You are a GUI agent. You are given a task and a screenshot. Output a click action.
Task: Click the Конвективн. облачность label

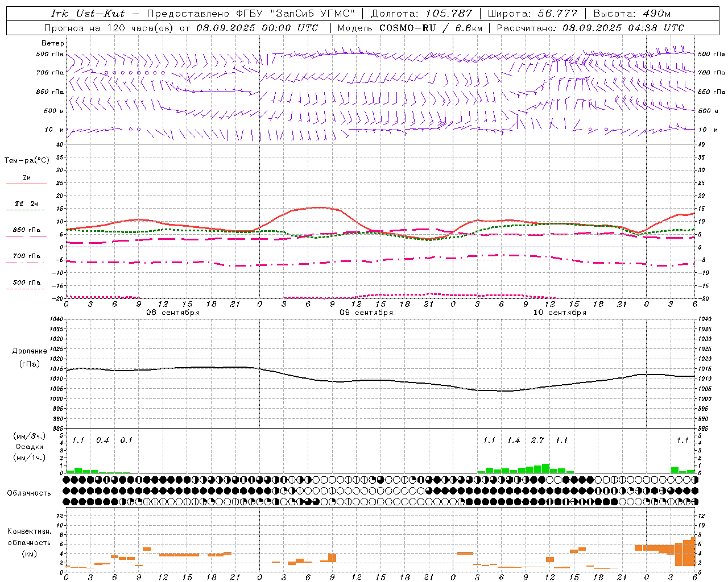coord(29,537)
